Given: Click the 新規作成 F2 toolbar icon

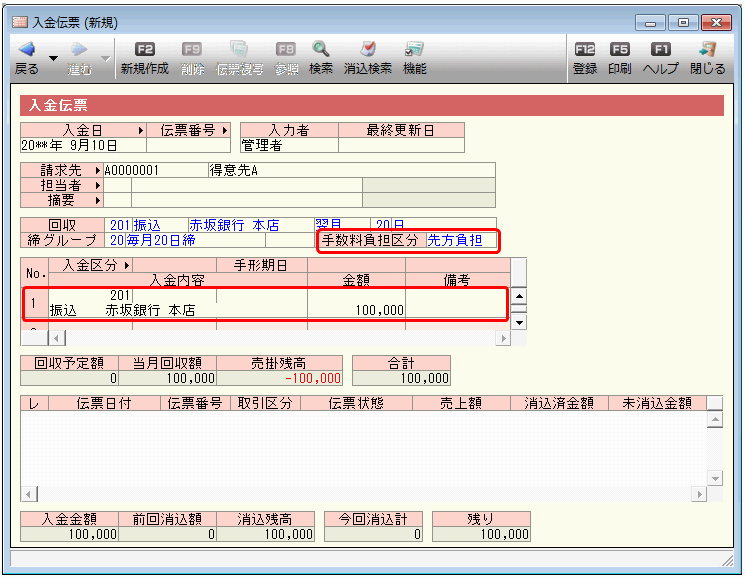Looking at the screenshot, I should [x=144, y=49].
